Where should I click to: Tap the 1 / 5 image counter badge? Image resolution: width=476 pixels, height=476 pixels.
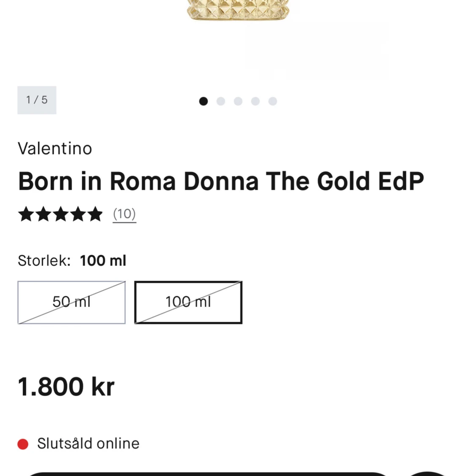pyautogui.click(x=37, y=100)
